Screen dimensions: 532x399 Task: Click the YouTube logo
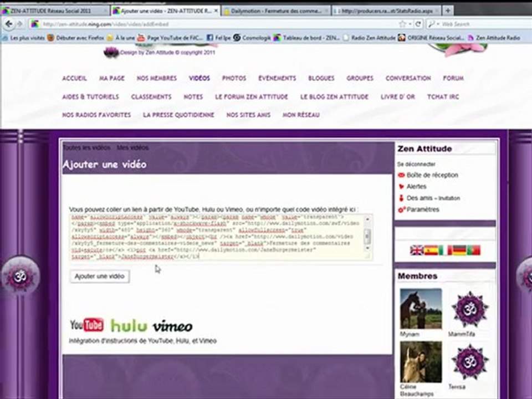pos(87,325)
